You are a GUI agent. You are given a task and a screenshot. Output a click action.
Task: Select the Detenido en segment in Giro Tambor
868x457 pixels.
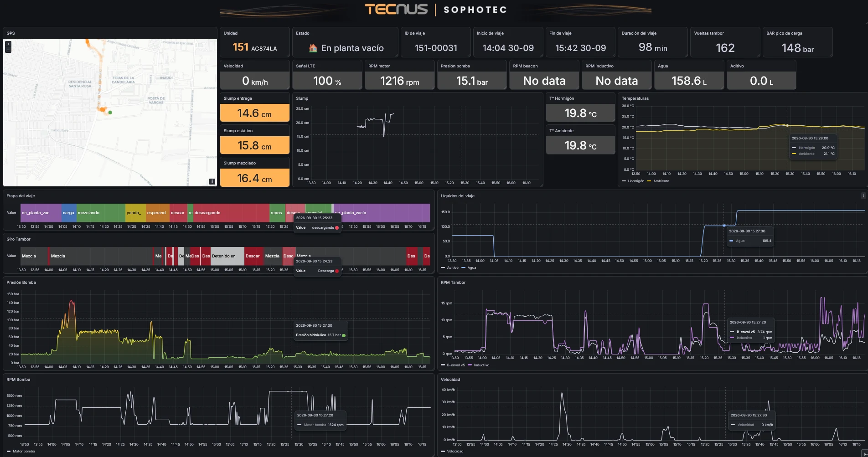coord(227,256)
